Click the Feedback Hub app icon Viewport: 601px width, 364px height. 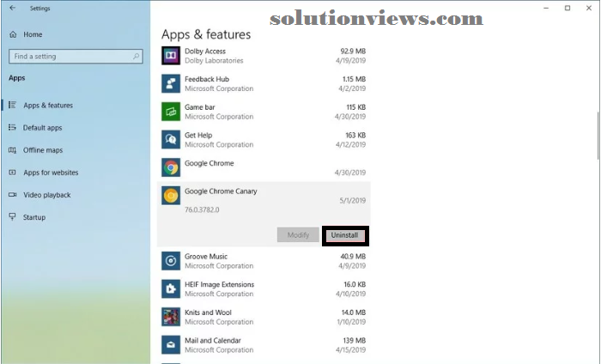click(171, 83)
